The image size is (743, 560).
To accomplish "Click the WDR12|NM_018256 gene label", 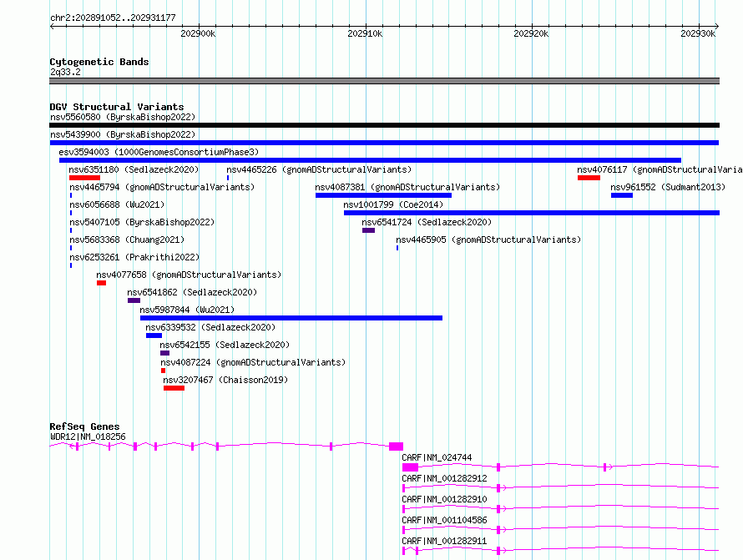I will pyautogui.click(x=88, y=436).
